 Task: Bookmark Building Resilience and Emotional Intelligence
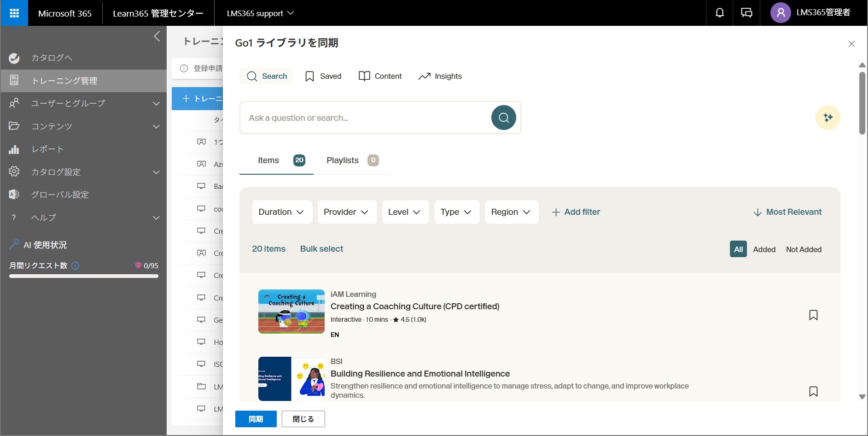[x=813, y=391]
